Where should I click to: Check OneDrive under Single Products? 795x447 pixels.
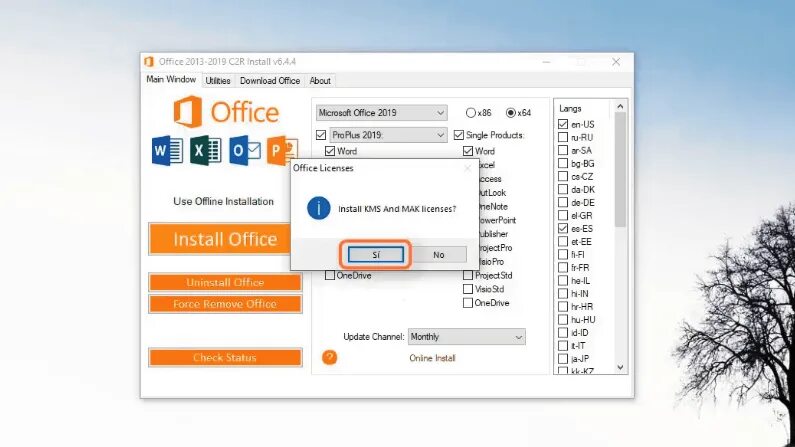click(x=468, y=303)
